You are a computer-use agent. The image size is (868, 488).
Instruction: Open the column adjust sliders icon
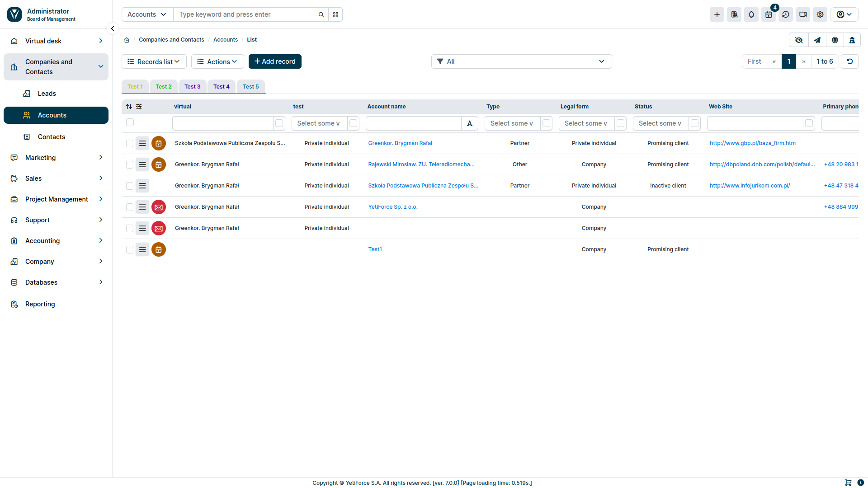pos(139,107)
